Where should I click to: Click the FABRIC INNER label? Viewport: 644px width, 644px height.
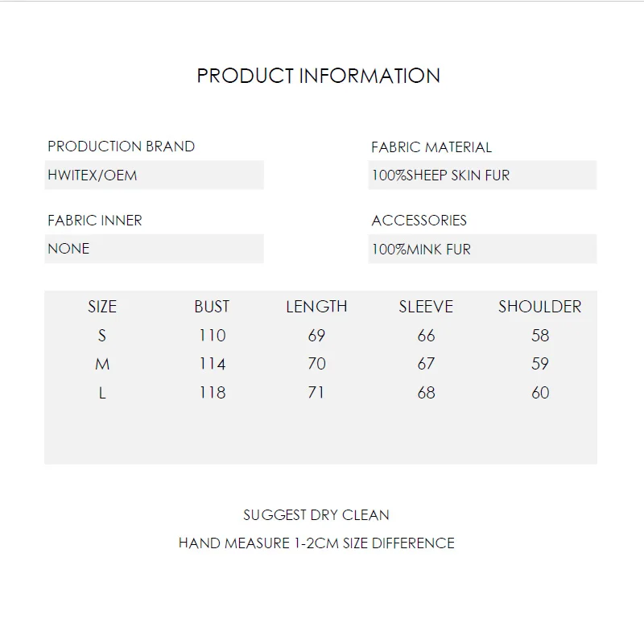point(95,220)
